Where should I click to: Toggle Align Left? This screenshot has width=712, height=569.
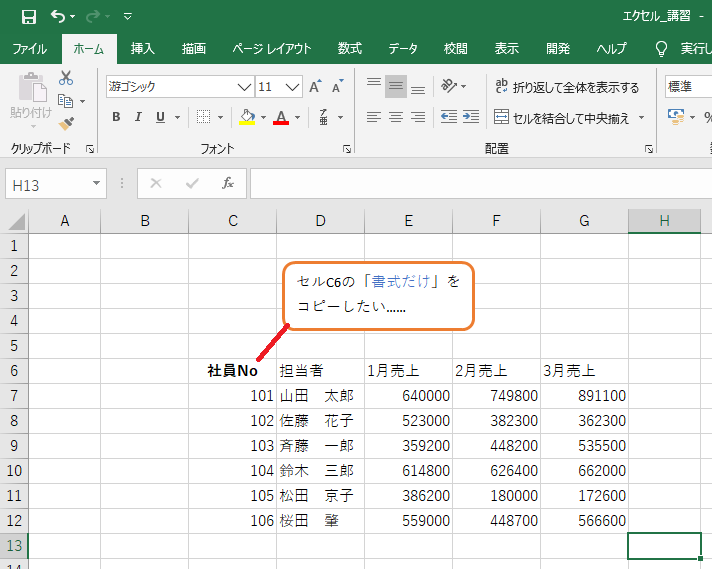point(374,117)
